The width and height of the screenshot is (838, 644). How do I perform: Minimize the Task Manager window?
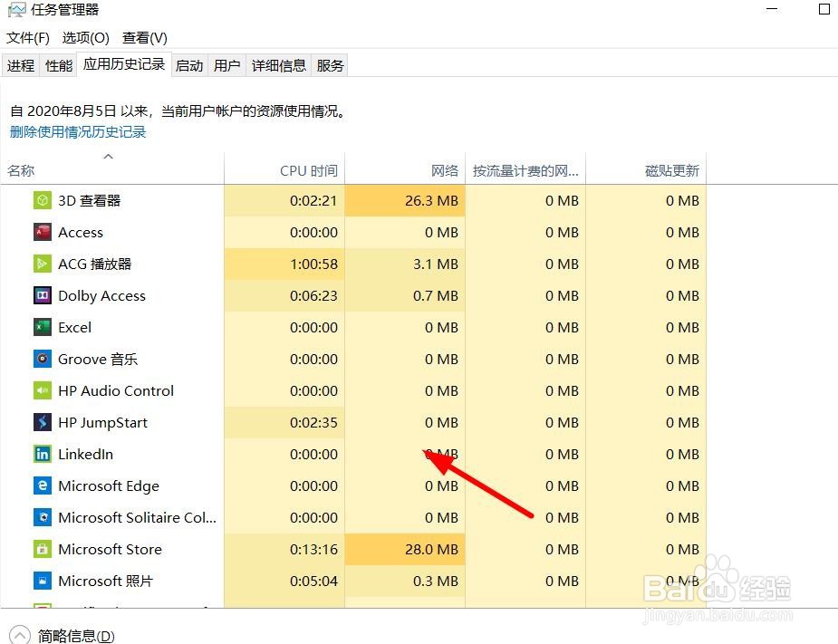point(772,8)
